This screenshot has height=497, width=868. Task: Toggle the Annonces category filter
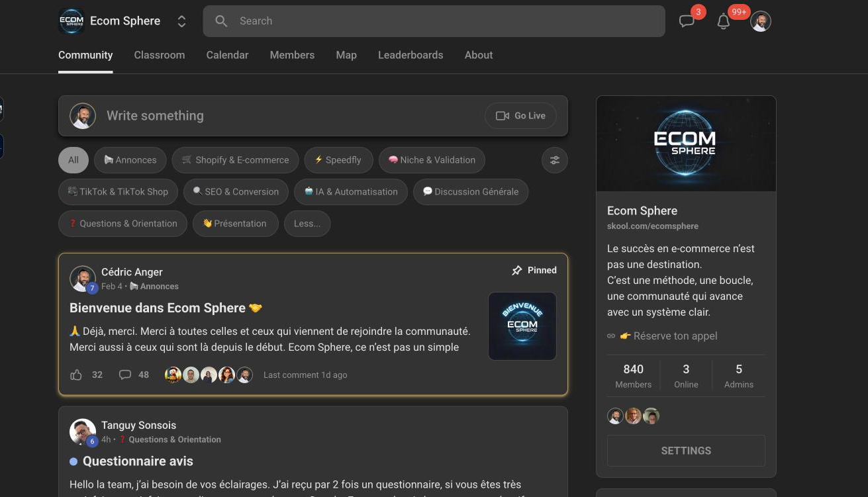pos(130,159)
